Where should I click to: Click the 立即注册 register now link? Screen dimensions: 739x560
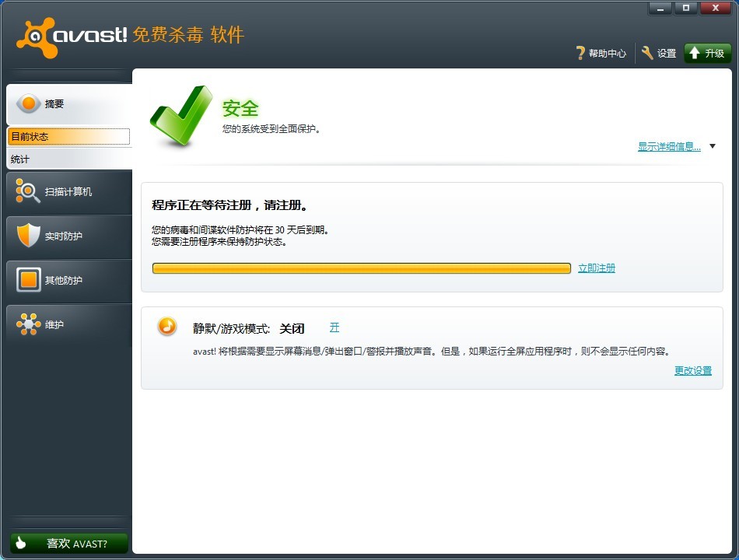point(597,268)
